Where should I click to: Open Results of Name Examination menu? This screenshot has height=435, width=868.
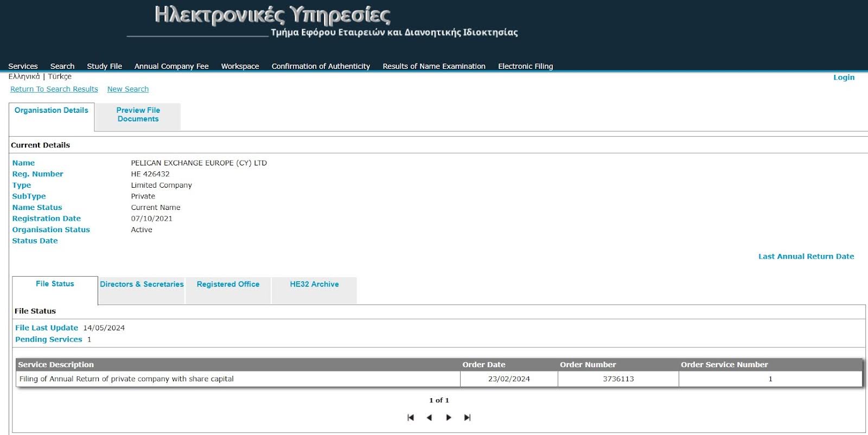coord(434,66)
